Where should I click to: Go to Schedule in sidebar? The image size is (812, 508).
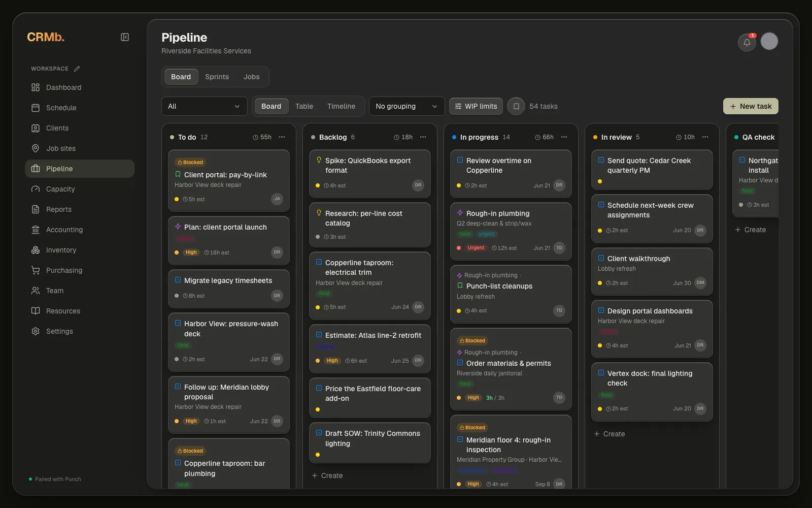point(80,108)
